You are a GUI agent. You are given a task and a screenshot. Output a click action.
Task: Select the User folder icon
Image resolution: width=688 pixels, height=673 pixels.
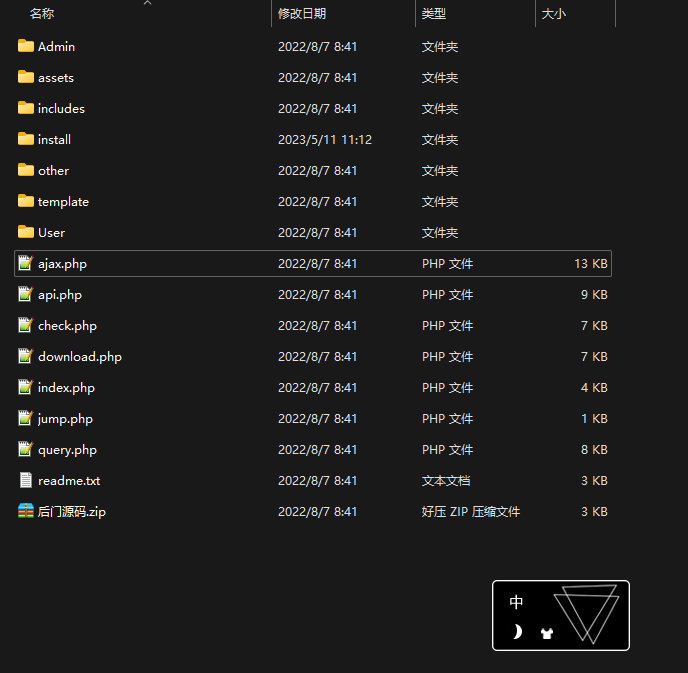pos(26,232)
